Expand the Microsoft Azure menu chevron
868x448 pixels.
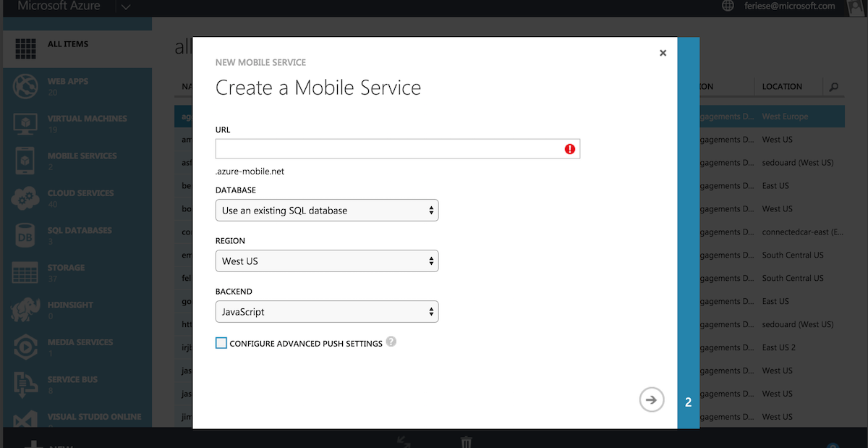point(125,7)
